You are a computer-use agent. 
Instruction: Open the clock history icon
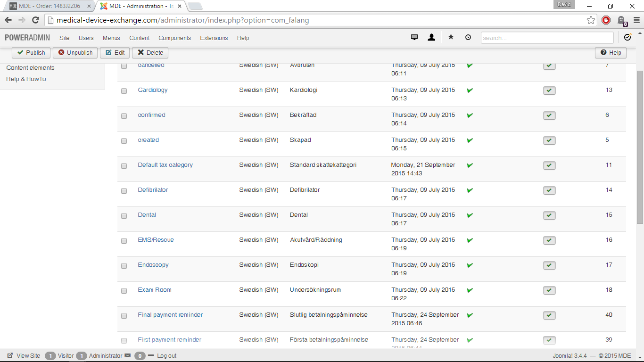click(x=468, y=37)
